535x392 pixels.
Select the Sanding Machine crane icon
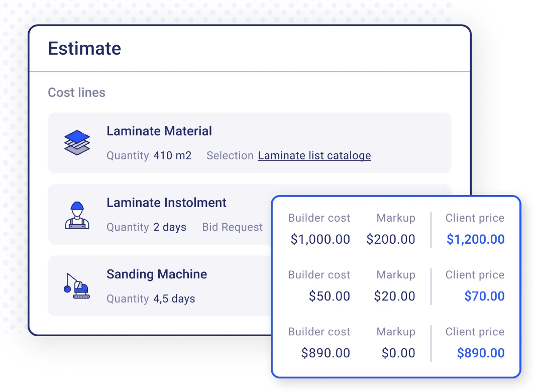click(x=77, y=286)
